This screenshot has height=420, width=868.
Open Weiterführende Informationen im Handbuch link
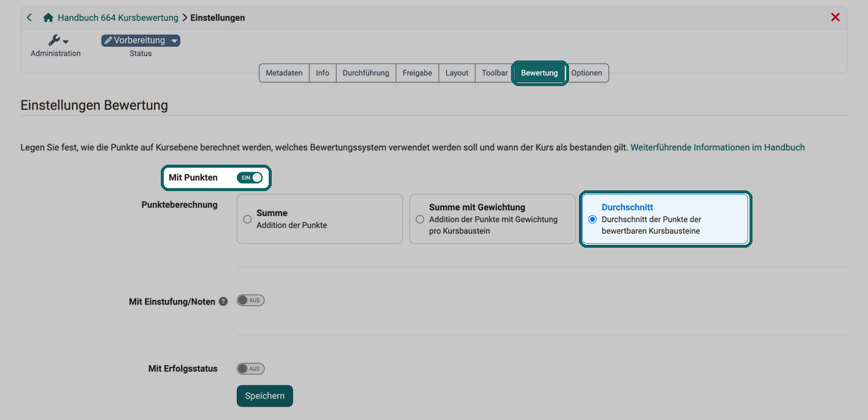click(x=718, y=147)
